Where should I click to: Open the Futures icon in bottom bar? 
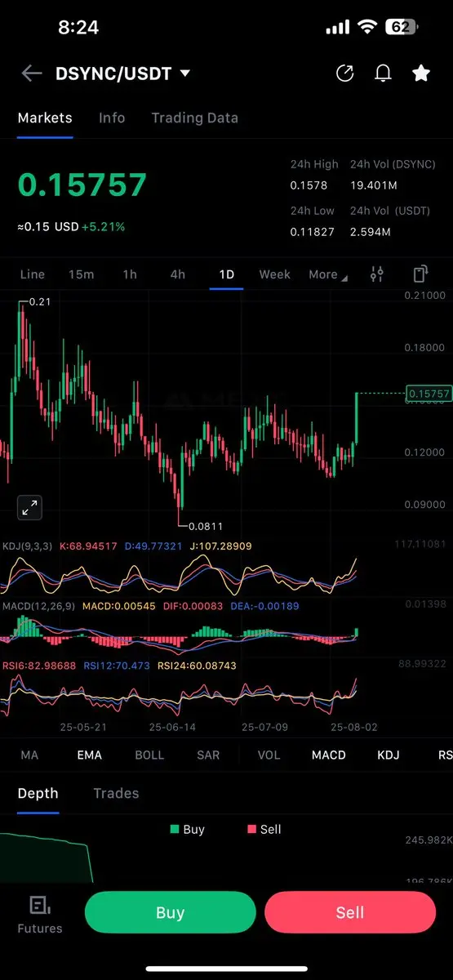40,914
